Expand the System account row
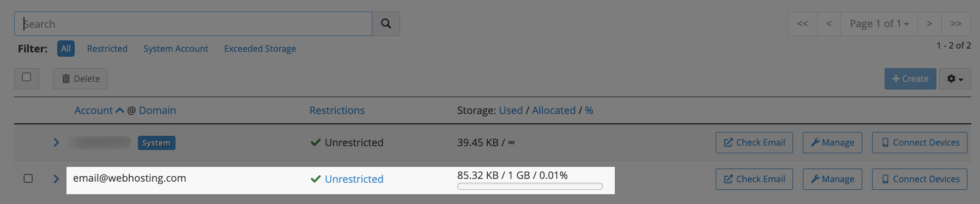Viewport: 980px width, 204px height. pos(56,142)
